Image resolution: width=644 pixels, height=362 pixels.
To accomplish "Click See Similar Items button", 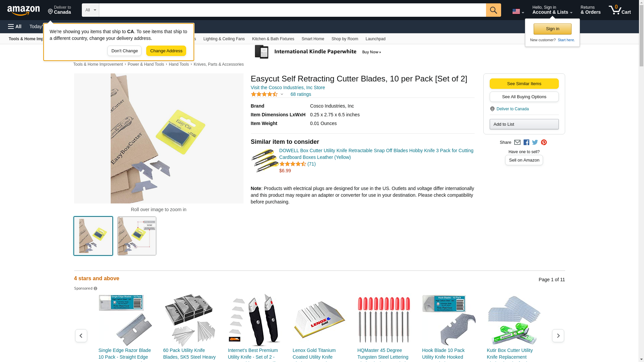I will [x=524, y=84].
